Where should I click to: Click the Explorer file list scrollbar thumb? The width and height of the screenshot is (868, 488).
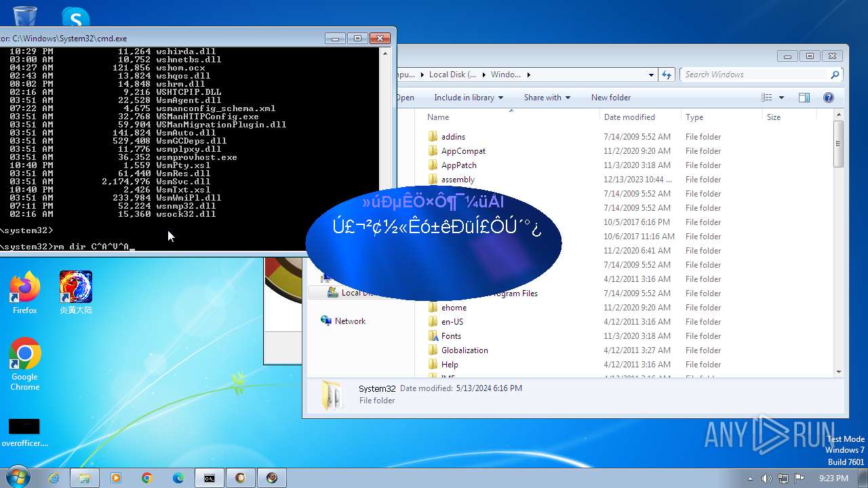[x=839, y=144]
